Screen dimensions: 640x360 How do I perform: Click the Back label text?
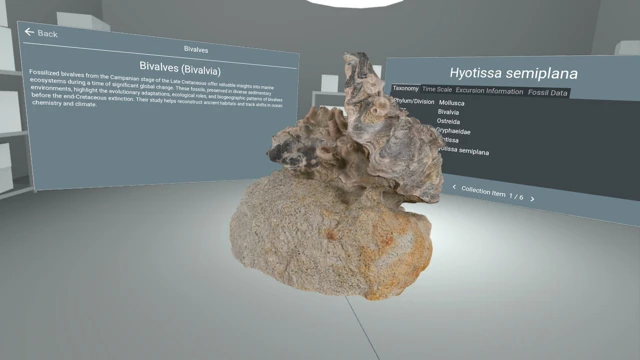click(x=47, y=34)
